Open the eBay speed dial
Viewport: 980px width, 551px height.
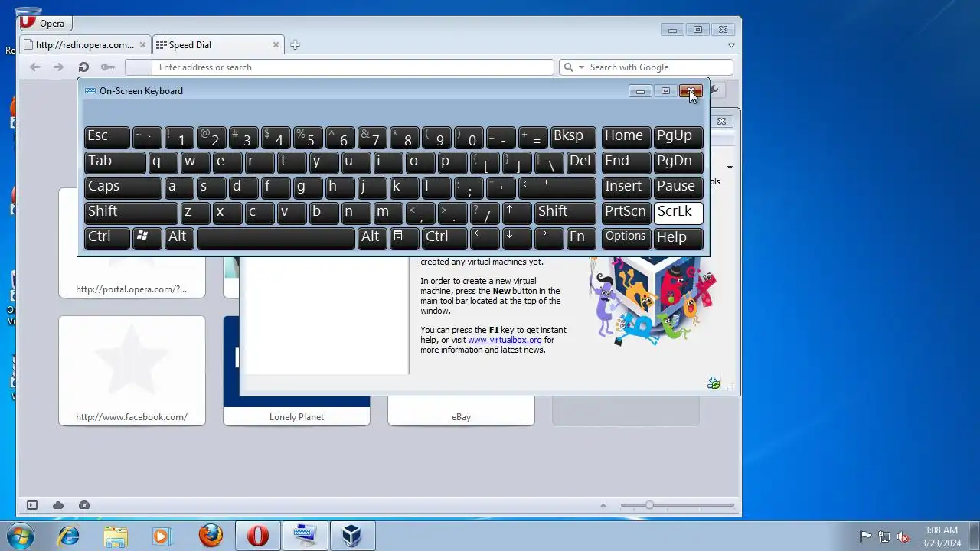(x=461, y=412)
